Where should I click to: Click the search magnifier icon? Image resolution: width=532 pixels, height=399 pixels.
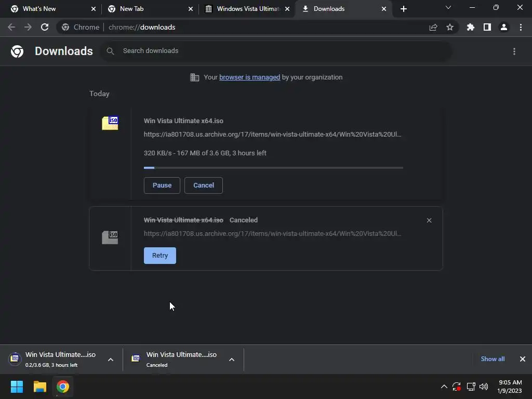110,51
